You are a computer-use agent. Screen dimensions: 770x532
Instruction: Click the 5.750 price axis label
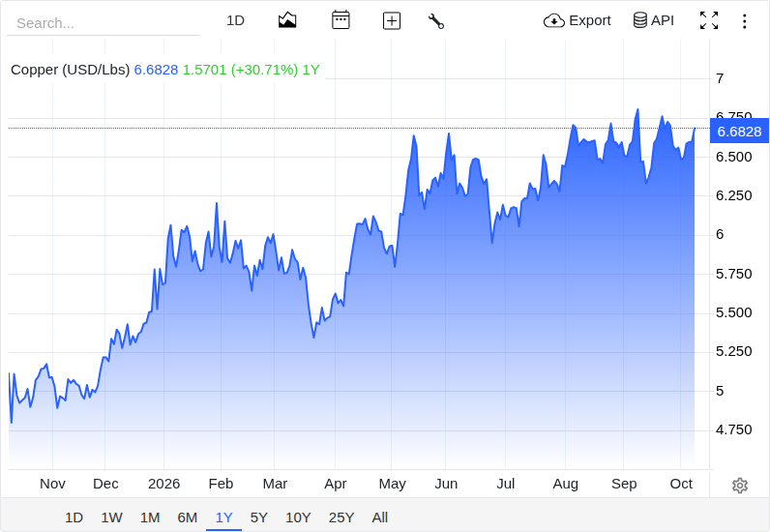point(733,274)
